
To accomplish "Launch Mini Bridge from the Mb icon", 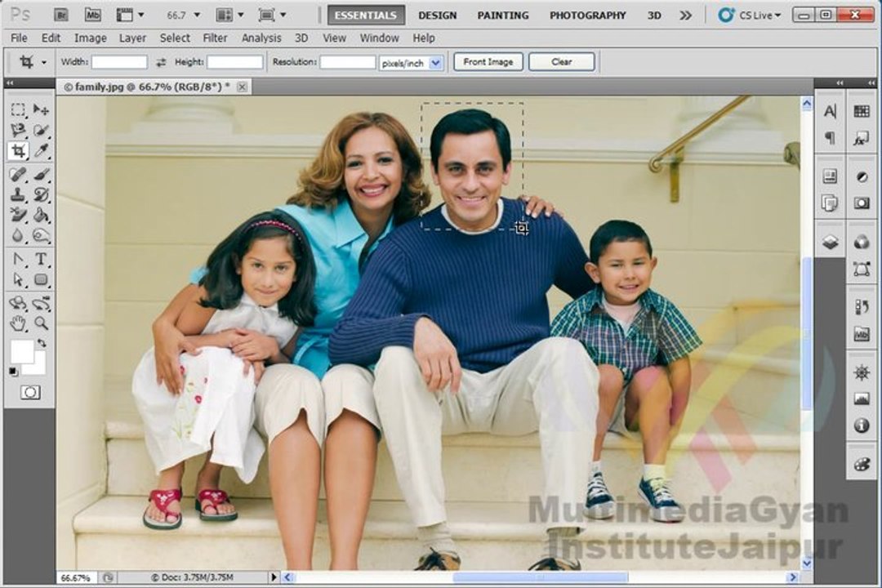I will (92, 16).
